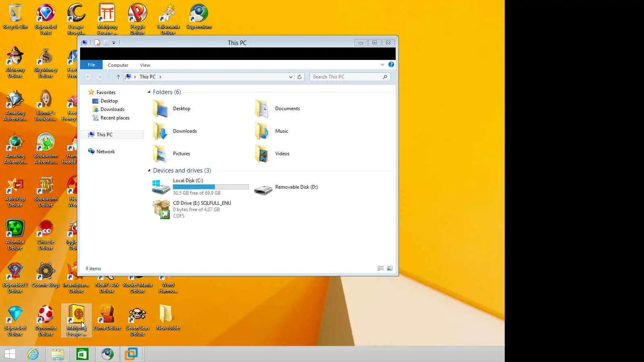Select the AstroPop Deluxe desktop icon

click(15, 191)
